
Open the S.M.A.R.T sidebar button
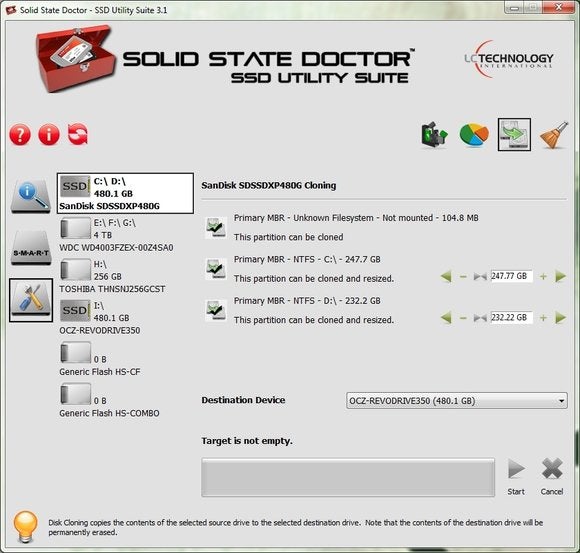[31, 248]
